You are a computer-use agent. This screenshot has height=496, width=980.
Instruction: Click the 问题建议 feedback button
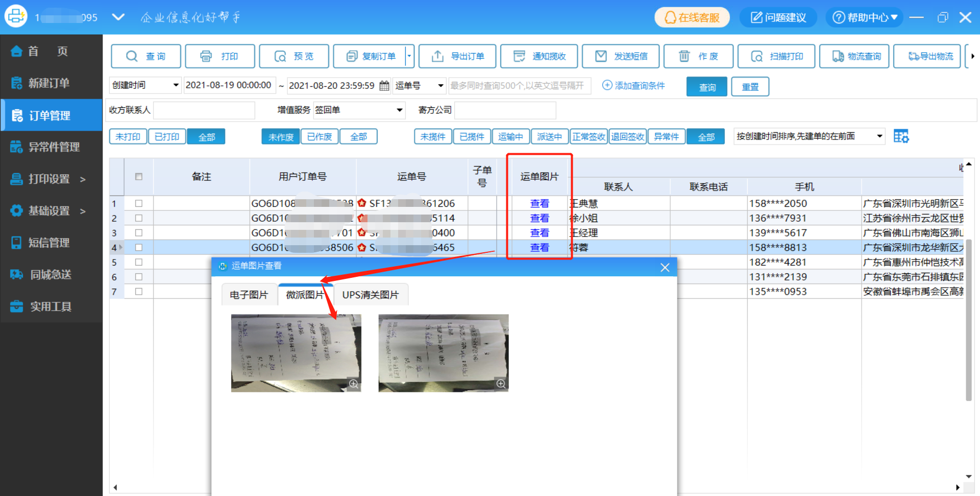(x=778, y=17)
